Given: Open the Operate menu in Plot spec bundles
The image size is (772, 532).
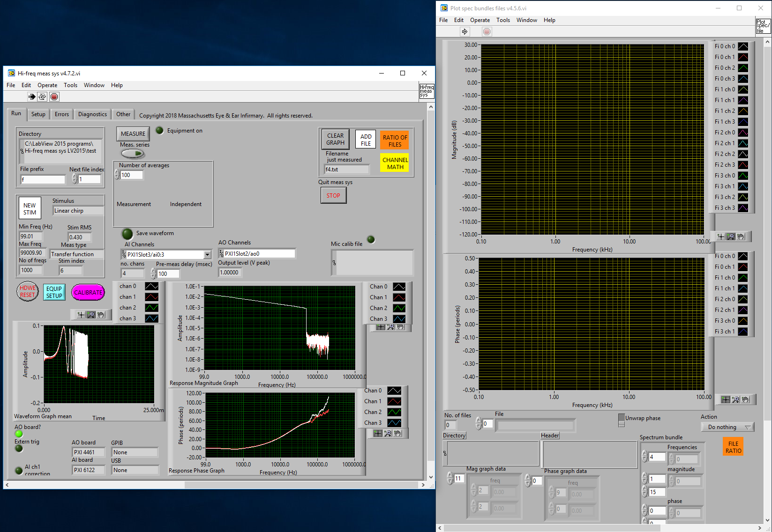Looking at the screenshot, I should (x=480, y=20).
